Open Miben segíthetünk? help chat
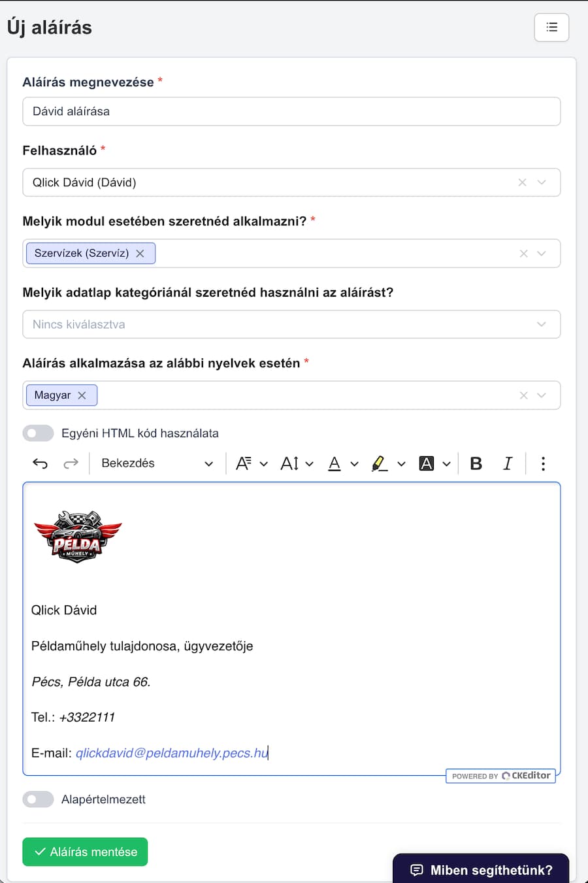The height and width of the screenshot is (883, 588). tap(481, 869)
